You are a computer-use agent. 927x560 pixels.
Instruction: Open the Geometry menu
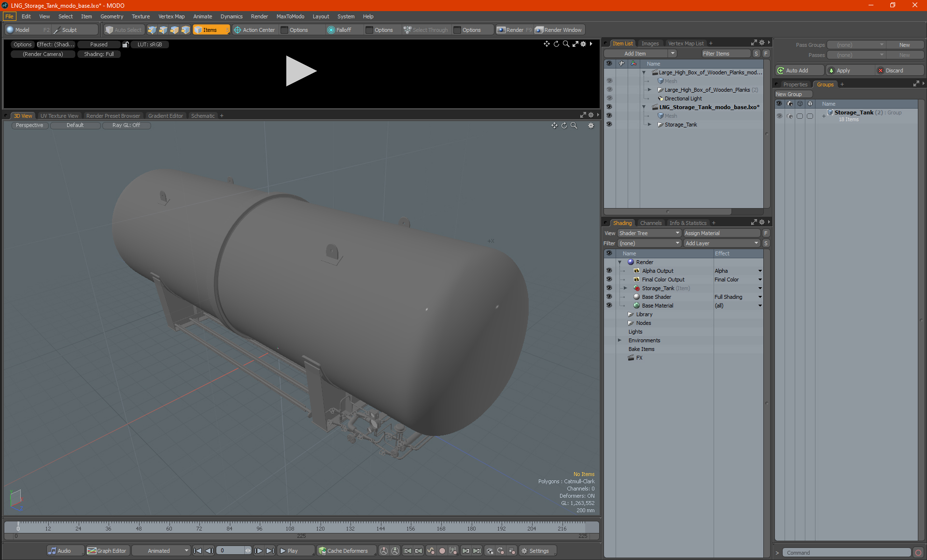pos(112,16)
